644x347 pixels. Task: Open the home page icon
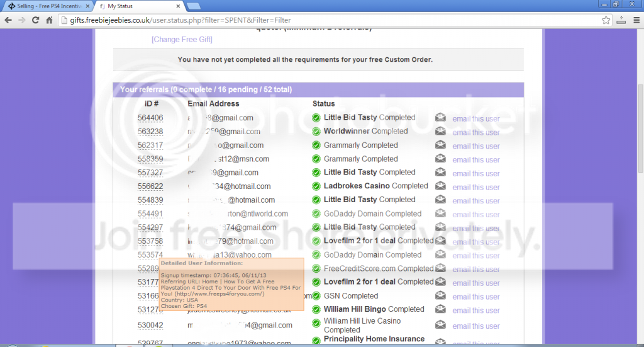tap(49, 20)
